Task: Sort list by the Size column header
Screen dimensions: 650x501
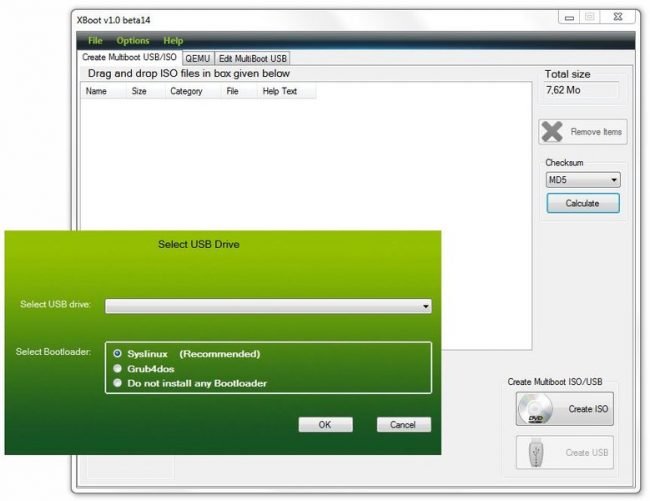Action: [x=139, y=91]
